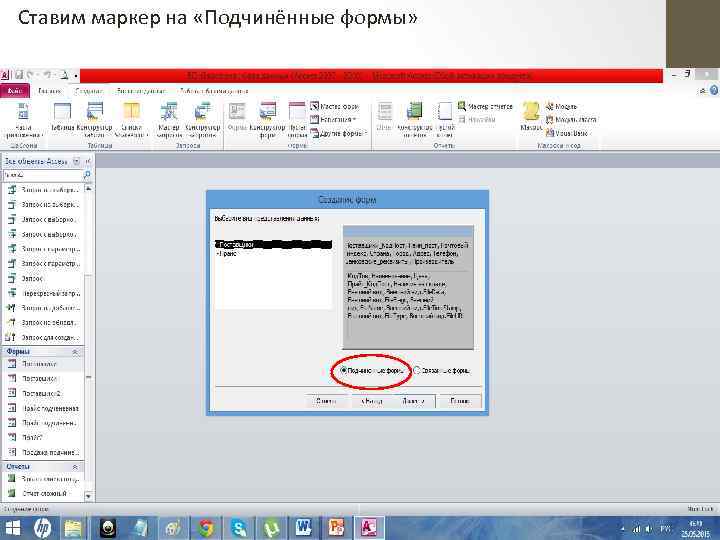Launch Мастер отчетов from the ribbon
The image size is (720, 540).
pyautogui.click(x=485, y=106)
